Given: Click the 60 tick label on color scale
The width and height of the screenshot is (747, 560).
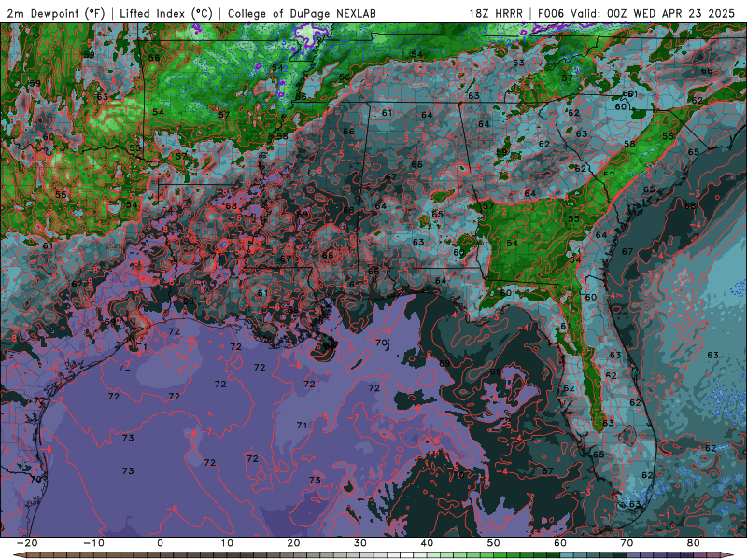Looking at the screenshot, I should tap(560, 543).
